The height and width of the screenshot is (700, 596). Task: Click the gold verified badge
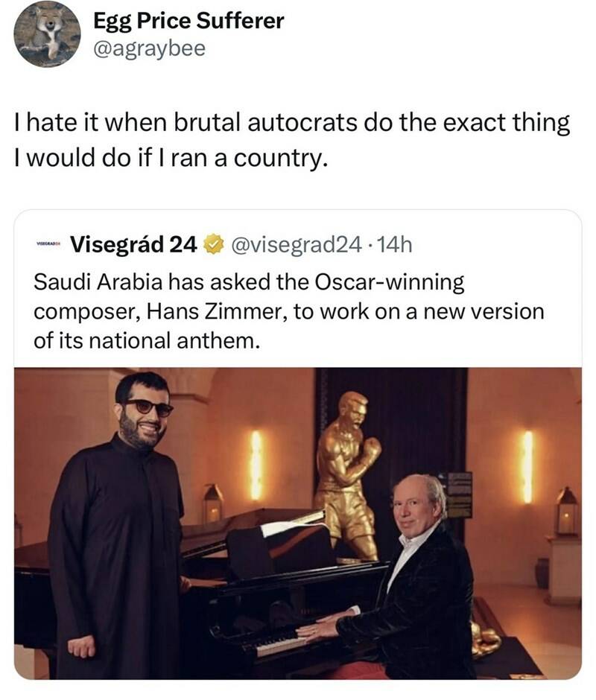pos(213,244)
